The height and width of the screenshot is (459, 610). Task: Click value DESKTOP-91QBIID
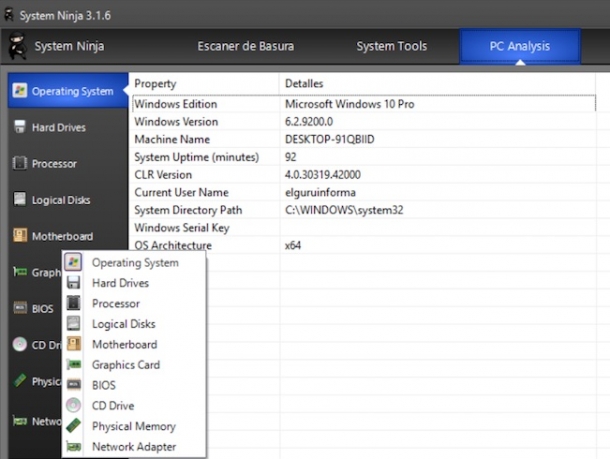click(x=330, y=139)
